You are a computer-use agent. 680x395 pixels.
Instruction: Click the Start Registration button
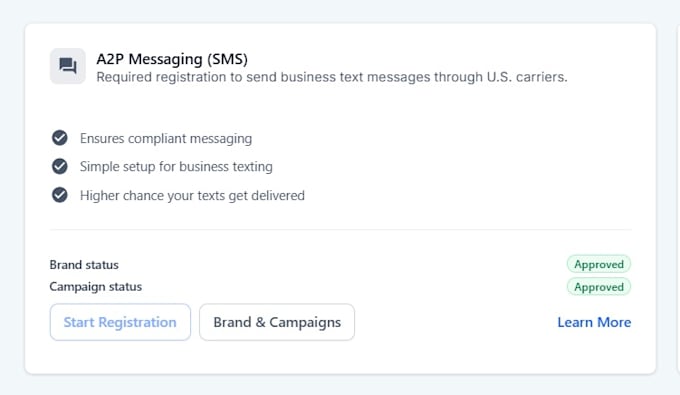pos(120,322)
